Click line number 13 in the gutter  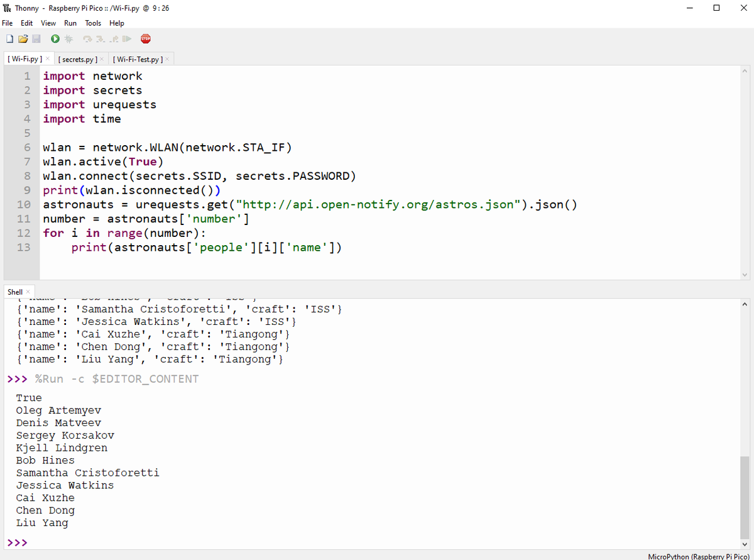click(24, 248)
